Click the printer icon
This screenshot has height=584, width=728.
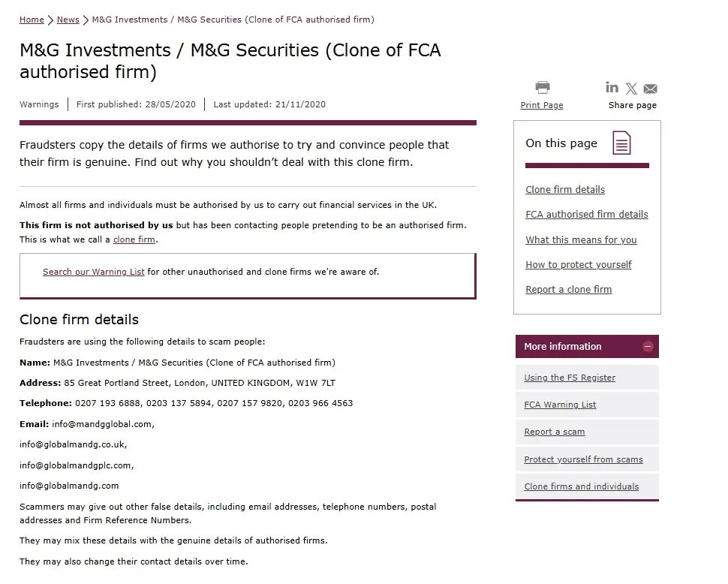(542, 88)
